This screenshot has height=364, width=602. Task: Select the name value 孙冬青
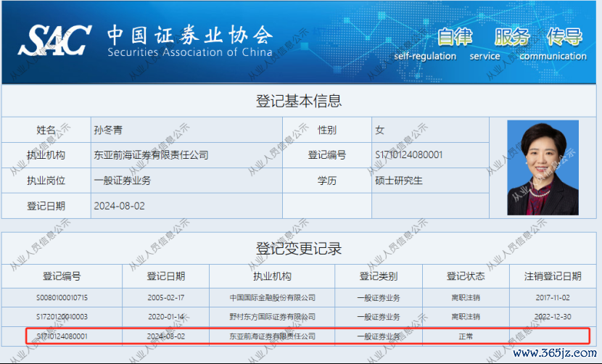[x=108, y=130]
